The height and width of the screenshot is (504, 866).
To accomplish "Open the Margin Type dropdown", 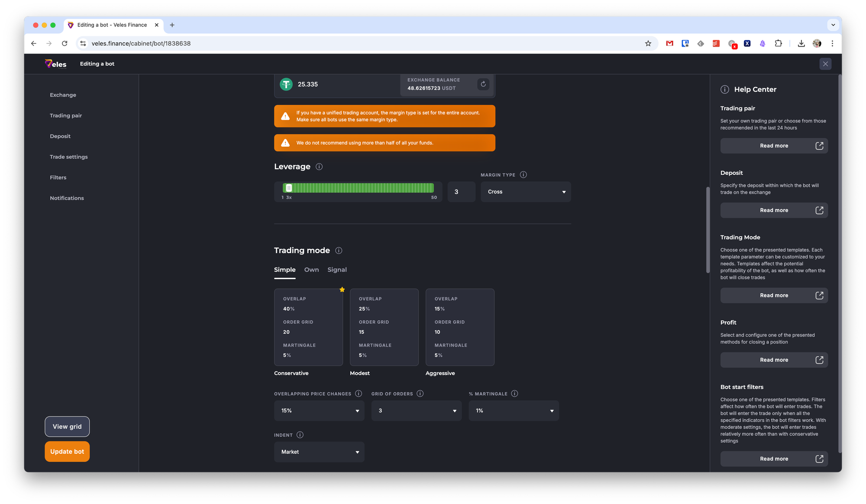I will coord(526,192).
